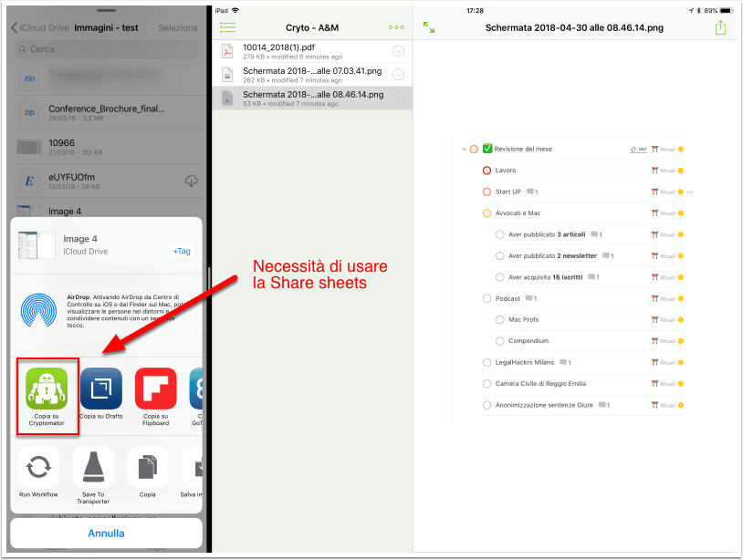Open three-dot menu in Cryto - A&M header

click(x=396, y=27)
